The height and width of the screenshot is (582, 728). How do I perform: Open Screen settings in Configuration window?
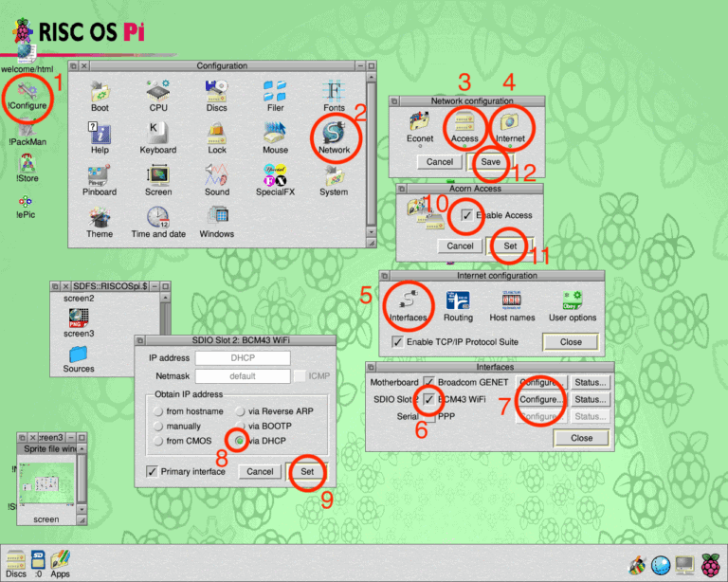pyautogui.click(x=158, y=180)
